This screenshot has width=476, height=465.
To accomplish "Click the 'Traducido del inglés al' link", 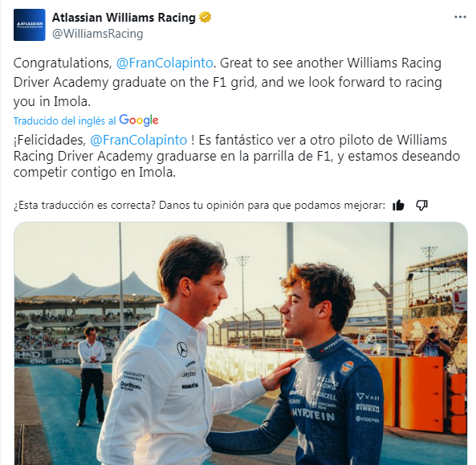I will [x=65, y=121].
